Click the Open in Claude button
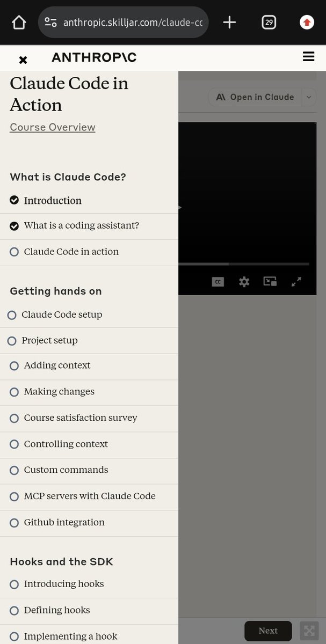 click(x=255, y=97)
